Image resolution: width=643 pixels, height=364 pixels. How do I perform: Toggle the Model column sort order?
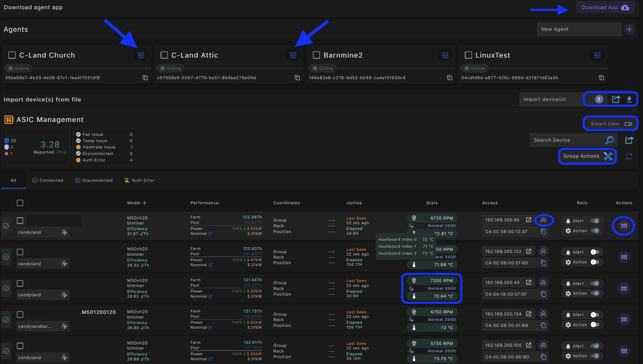pyautogui.click(x=145, y=203)
